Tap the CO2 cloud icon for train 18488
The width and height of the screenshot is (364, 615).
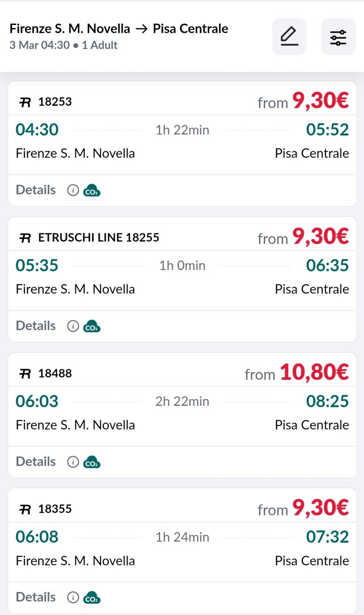coord(92,462)
